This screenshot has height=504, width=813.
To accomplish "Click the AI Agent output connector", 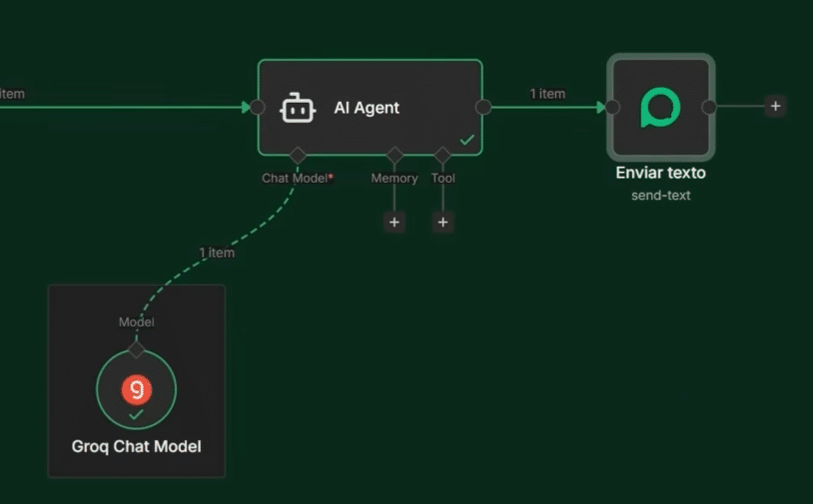I will click(482, 107).
